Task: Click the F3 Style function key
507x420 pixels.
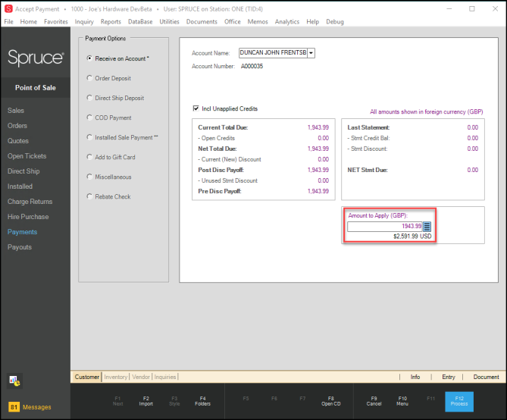Action: (x=174, y=401)
